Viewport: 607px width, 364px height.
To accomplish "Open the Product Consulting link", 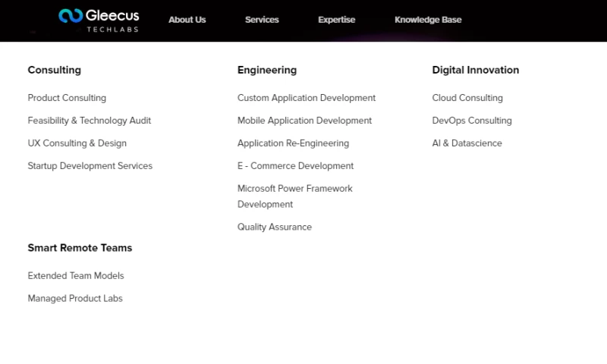I will point(67,98).
